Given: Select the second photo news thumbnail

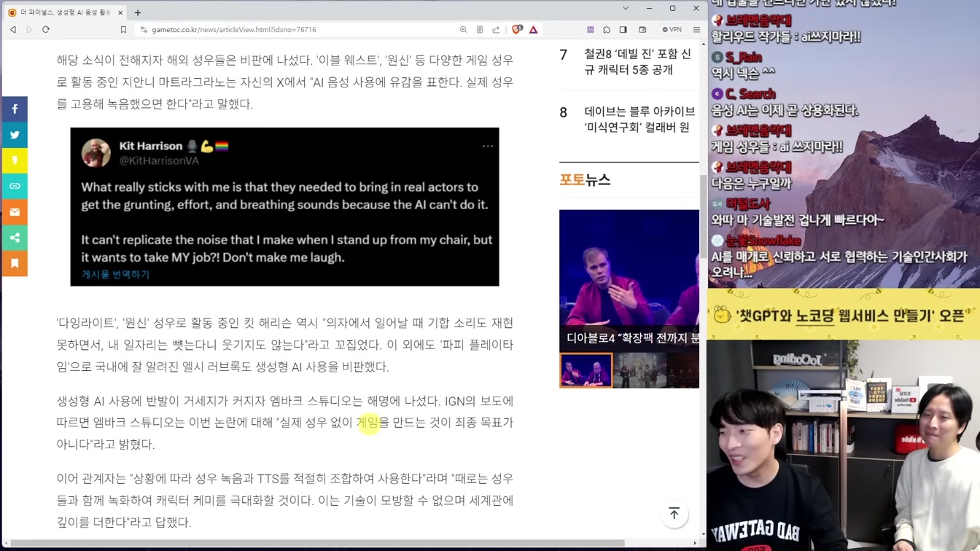Looking at the screenshot, I should (639, 370).
